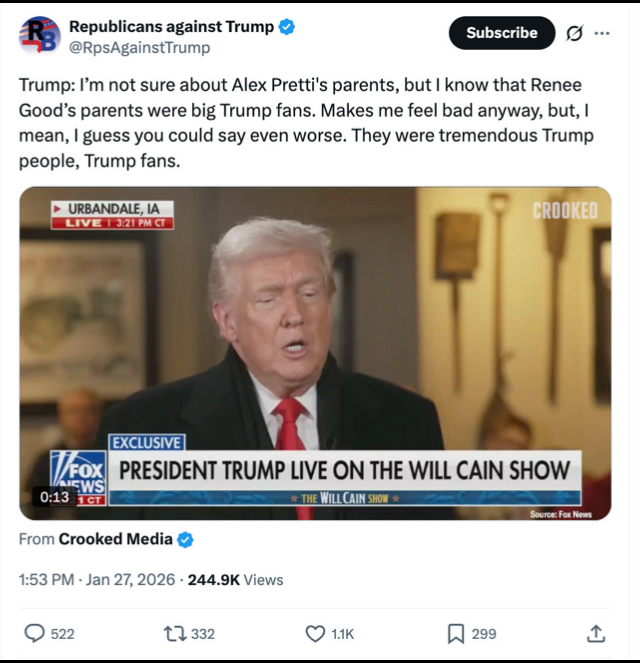
Task: Open the Jan 27, 2026 timestamp link
Action: pyautogui.click(x=130, y=580)
